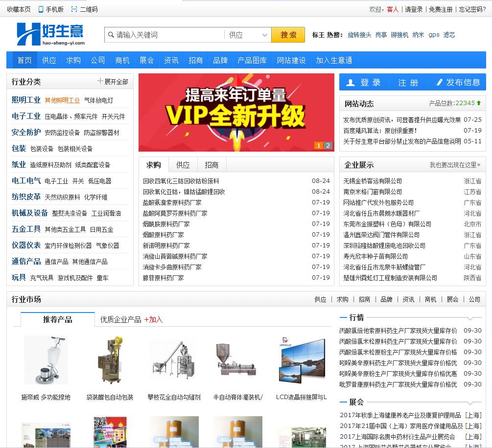The image size is (492, 448).
Task: Click the 免费注册 link
Action: [441, 9]
